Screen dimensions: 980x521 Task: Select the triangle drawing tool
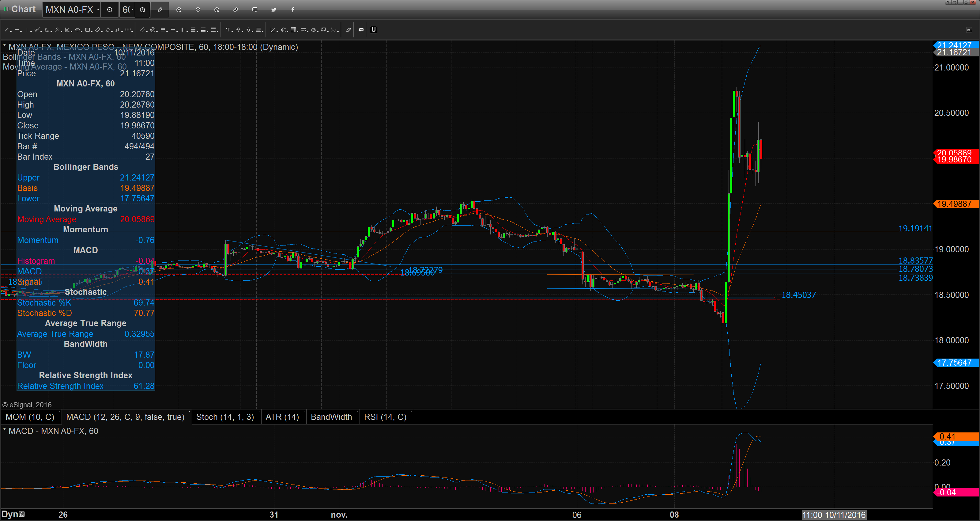[108, 30]
